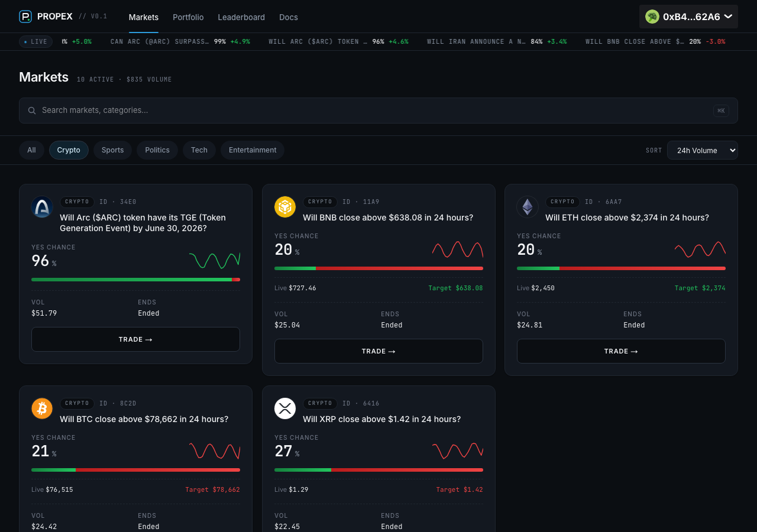Click the Target $638.08 value
The width and height of the screenshot is (757, 532).
[455, 288]
